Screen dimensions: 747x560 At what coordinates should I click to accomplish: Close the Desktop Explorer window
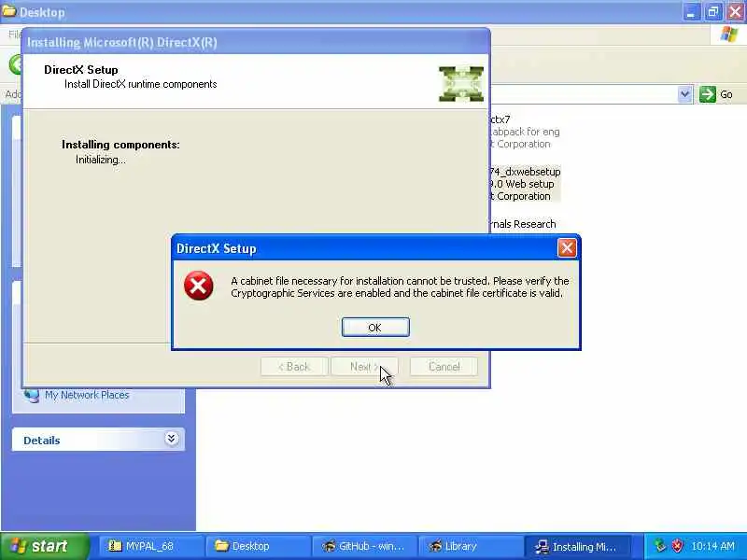(735, 12)
